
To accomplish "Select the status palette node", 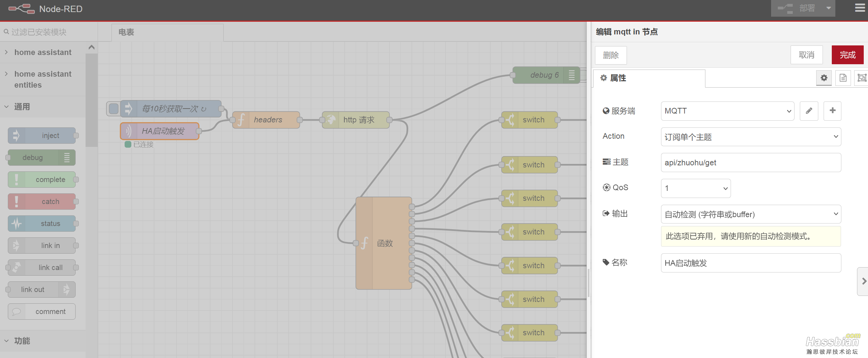I will pyautogui.click(x=42, y=224).
